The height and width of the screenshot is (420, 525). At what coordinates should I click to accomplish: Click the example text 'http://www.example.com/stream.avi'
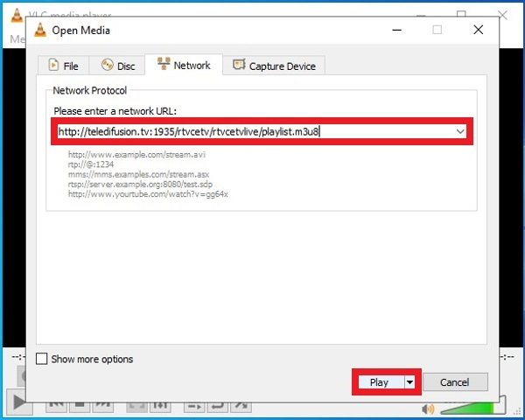click(136, 154)
